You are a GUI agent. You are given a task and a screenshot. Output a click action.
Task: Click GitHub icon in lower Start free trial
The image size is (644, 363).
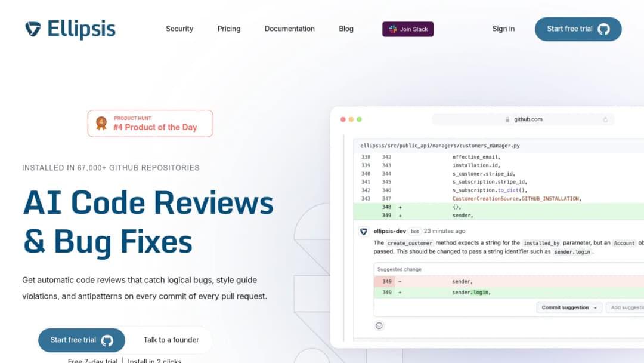pyautogui.click(x=107, y=340)
